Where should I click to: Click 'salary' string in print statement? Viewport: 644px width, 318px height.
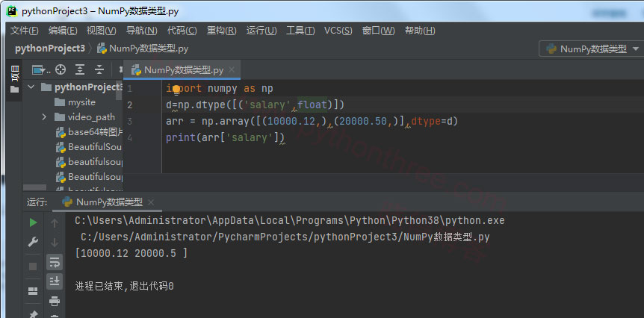[250, 137]
